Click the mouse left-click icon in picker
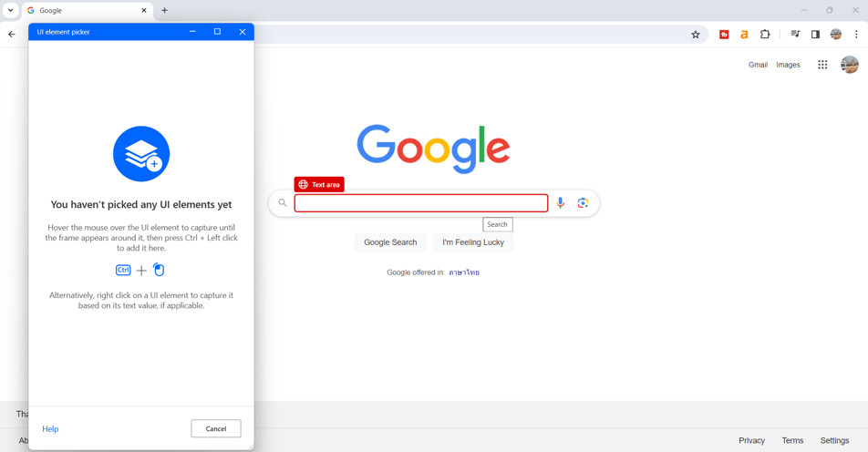The height and width of the screenshot is (452, 868). tap(159, 270)
